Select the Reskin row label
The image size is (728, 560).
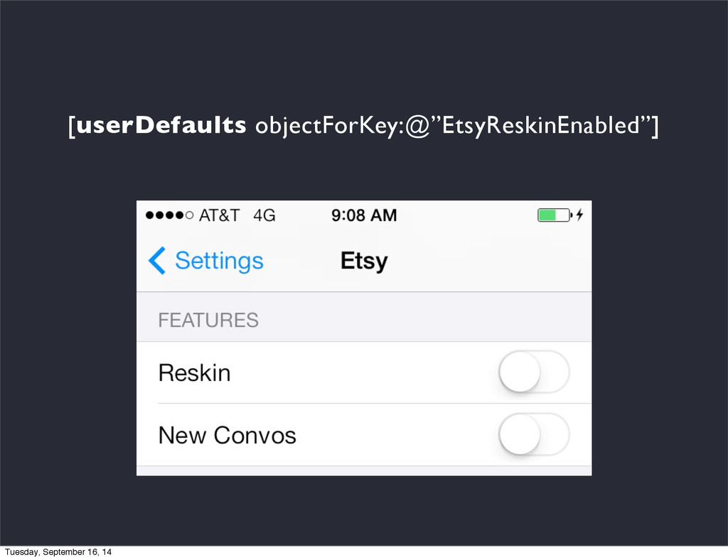[194, 372]
